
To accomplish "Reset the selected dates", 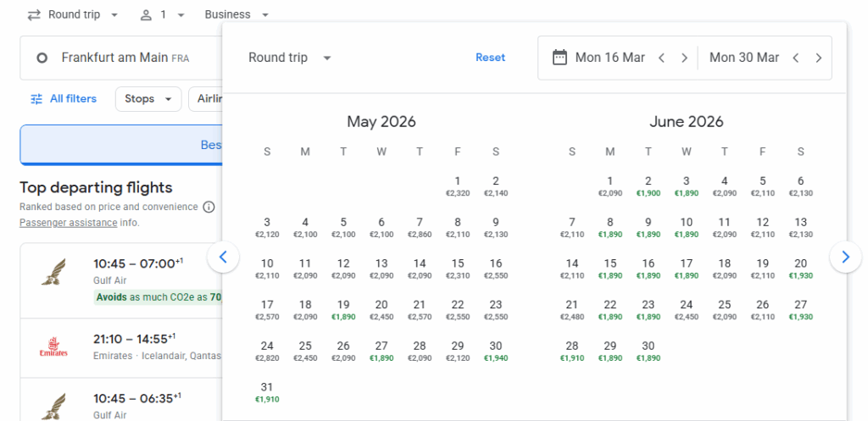I will (x=491, y=58).
